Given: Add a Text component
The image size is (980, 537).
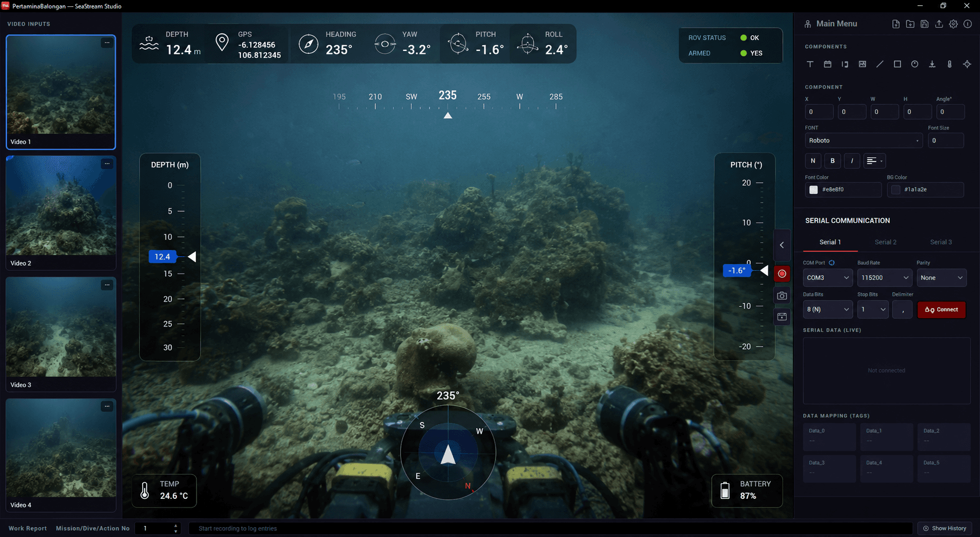Looking at the screenshot, I should [810, 64].
